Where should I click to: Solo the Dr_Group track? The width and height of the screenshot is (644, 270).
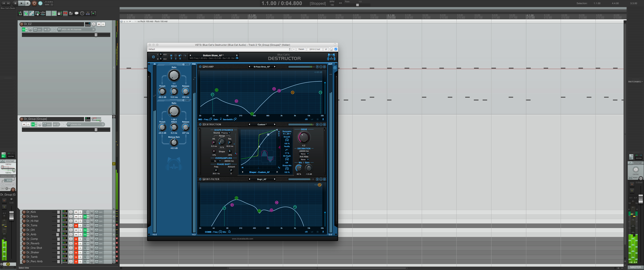coord(28,124)
